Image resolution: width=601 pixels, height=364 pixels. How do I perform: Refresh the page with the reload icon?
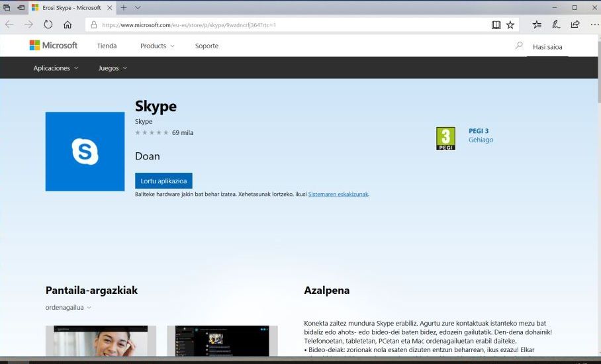tap(48, 24)
